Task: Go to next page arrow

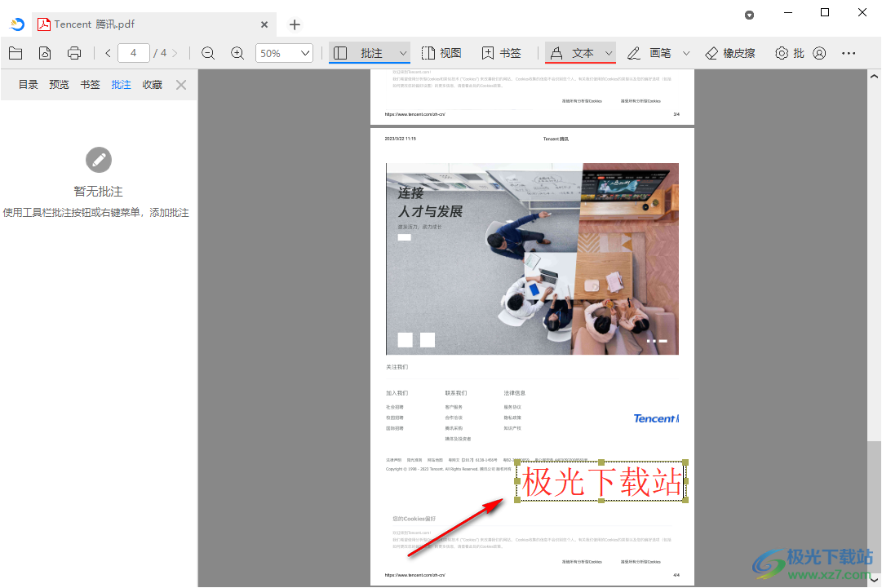Action: click(175, 53)
